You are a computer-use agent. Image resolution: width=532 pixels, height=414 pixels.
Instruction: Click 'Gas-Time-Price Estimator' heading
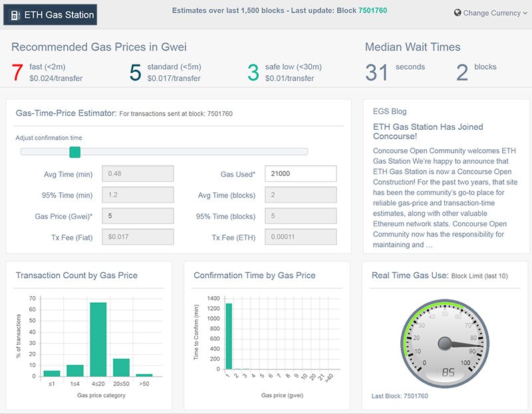[66, 113]
